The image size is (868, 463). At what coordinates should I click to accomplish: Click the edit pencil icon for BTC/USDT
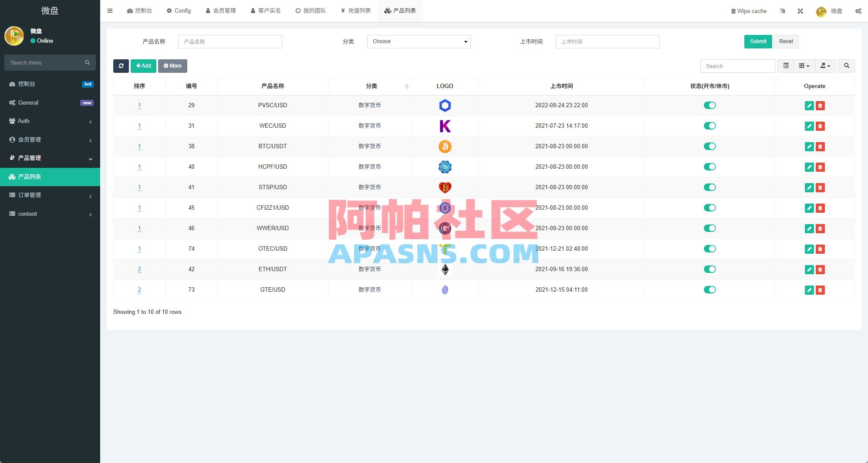click(809, 146)
